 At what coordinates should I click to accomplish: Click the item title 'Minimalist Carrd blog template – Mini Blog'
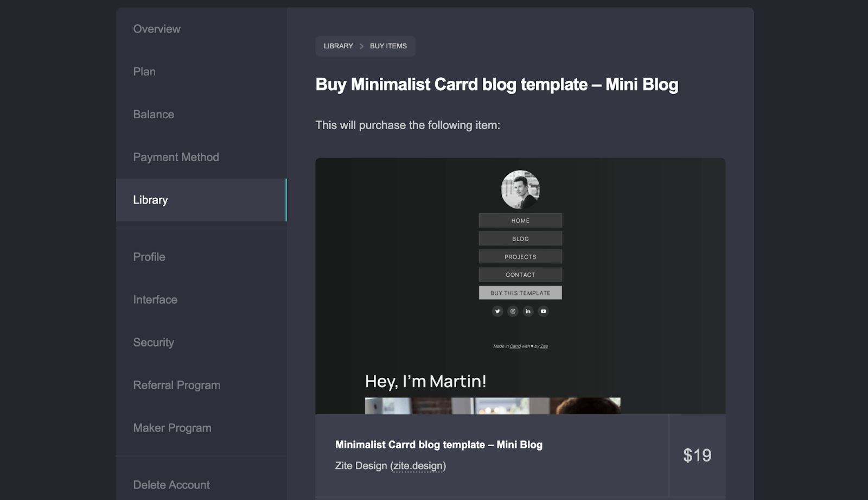pos(439,445)
